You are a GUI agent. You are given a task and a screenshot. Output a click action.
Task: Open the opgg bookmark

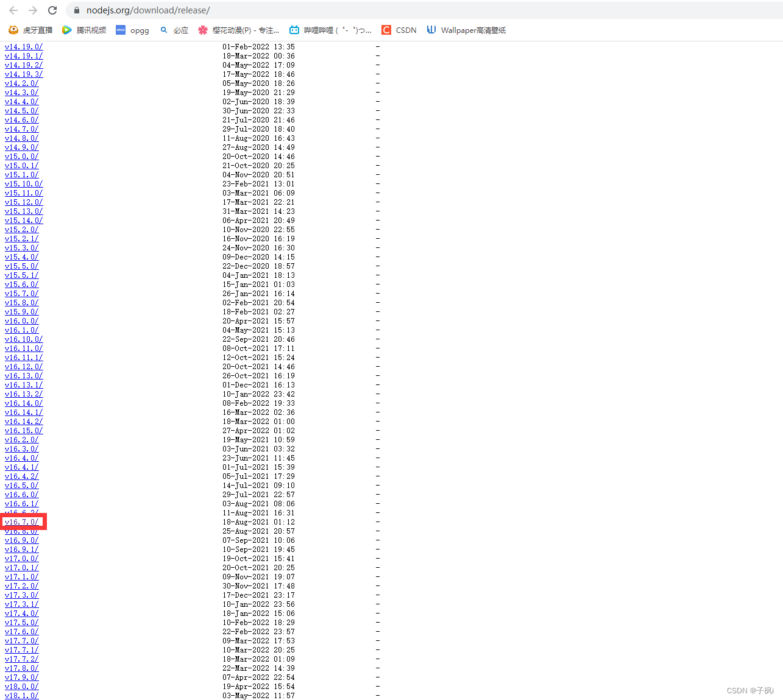[x=132, y=30]
